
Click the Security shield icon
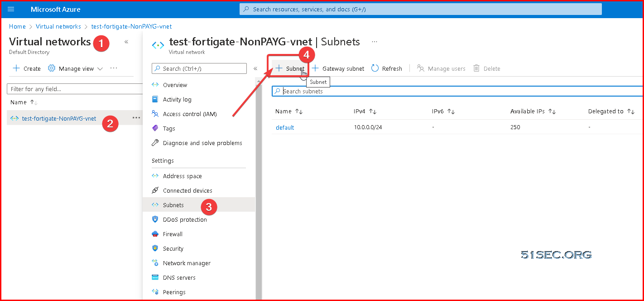pos(155,248)
